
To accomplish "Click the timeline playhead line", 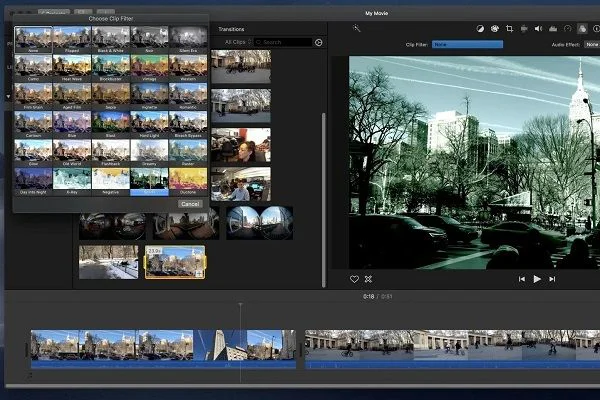I will tap(240, 343).
